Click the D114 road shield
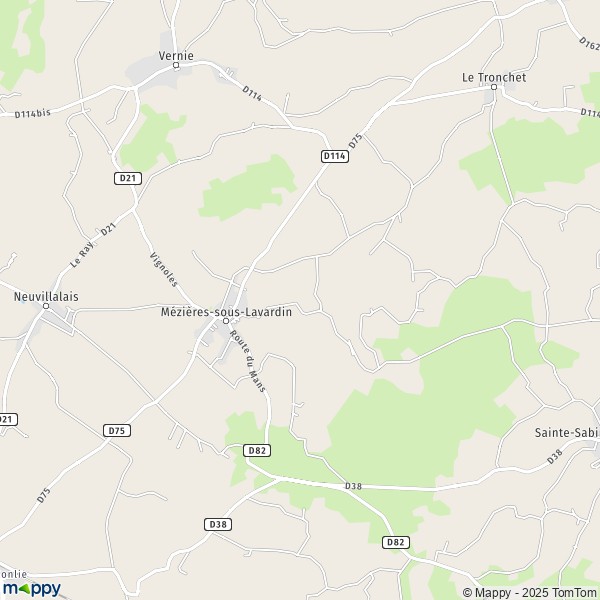600x600 pixels. [335, 156]
